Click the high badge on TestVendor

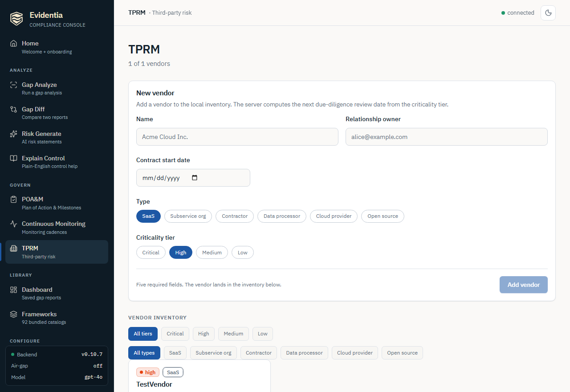coord(148,372)
